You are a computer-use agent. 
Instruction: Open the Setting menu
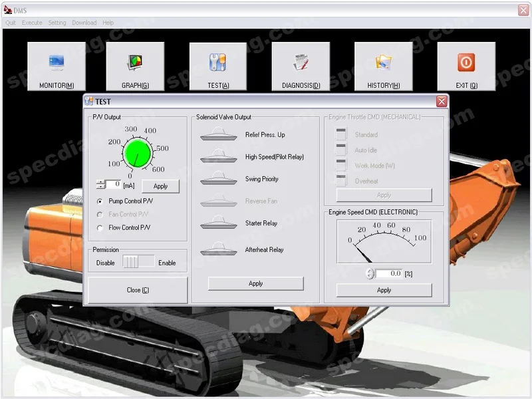[57, 22]
